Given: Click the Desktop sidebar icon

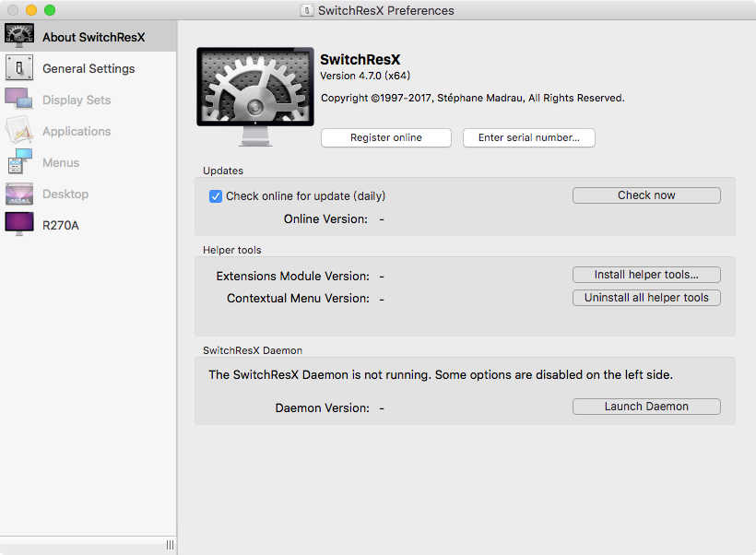Looking at the screenshot, I should (x=19, y=194).
